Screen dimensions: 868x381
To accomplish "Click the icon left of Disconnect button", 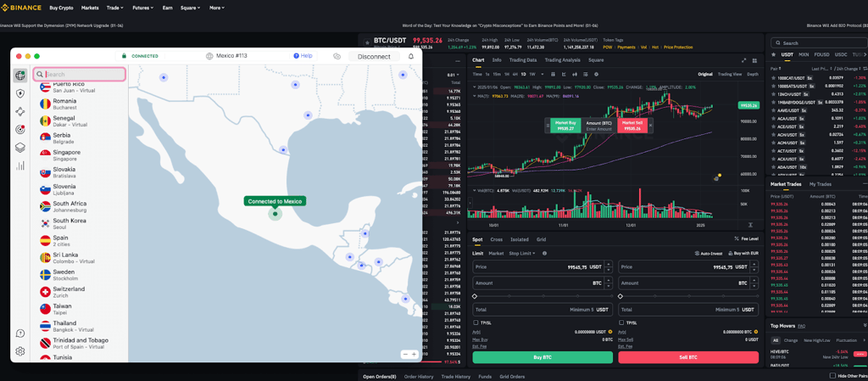I will [x=337, y=56].
